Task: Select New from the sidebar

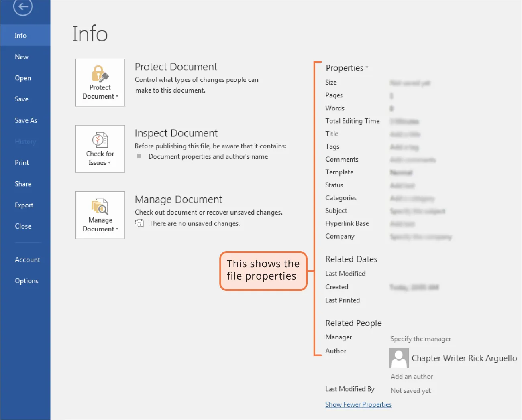Action: 21,57
